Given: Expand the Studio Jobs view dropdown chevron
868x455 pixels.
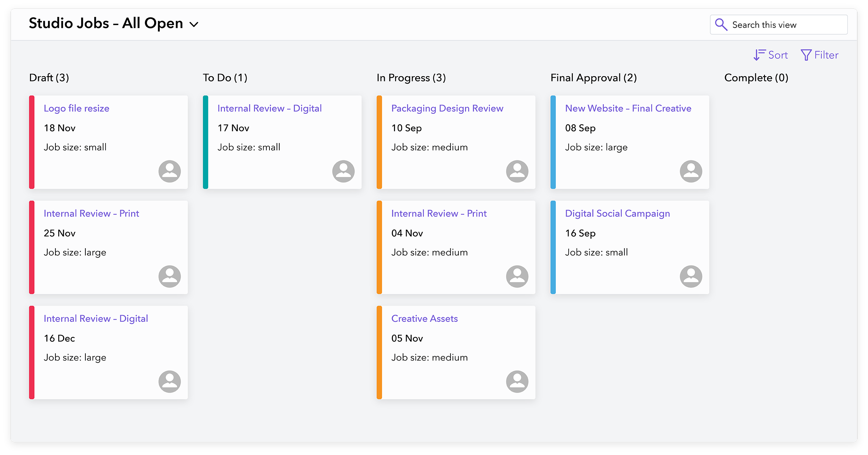Looking at the screenshot, I should (194, 24).
